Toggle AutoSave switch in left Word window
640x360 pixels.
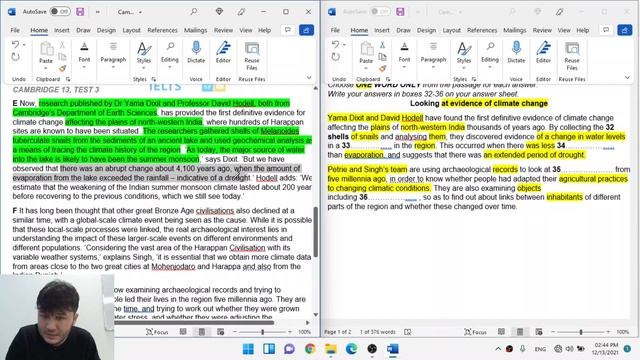click(x=60, y=11)
